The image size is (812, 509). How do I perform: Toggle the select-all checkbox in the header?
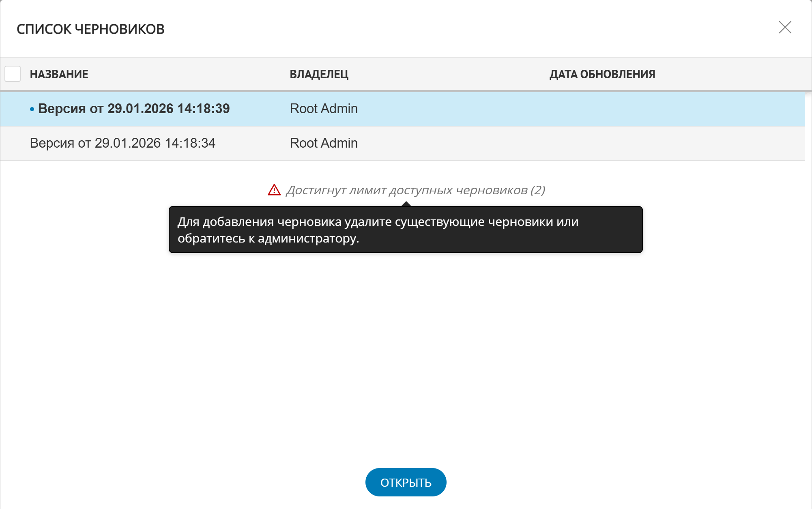13,74
